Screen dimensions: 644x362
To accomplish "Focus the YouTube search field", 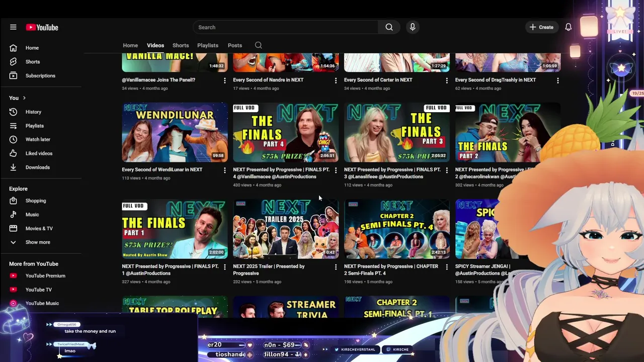I will tap(285, 27).
